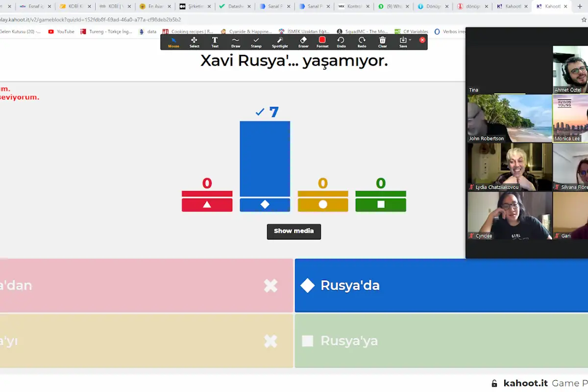588x392 pixels.
Task: Click the browser address bar URL
Action: pyautogui.click(x=91, y=20)
